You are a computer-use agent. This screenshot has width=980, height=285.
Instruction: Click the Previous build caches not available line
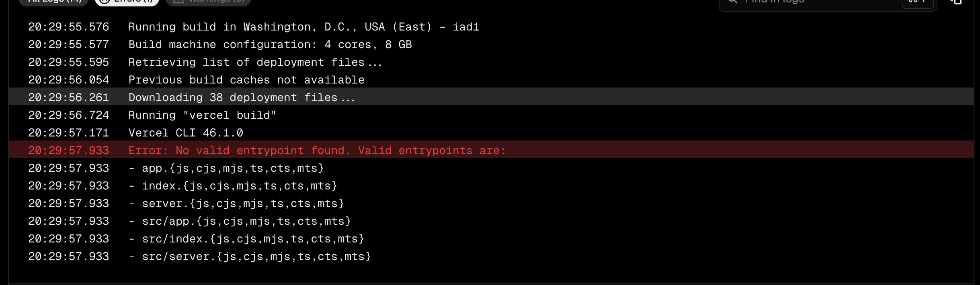491,80
